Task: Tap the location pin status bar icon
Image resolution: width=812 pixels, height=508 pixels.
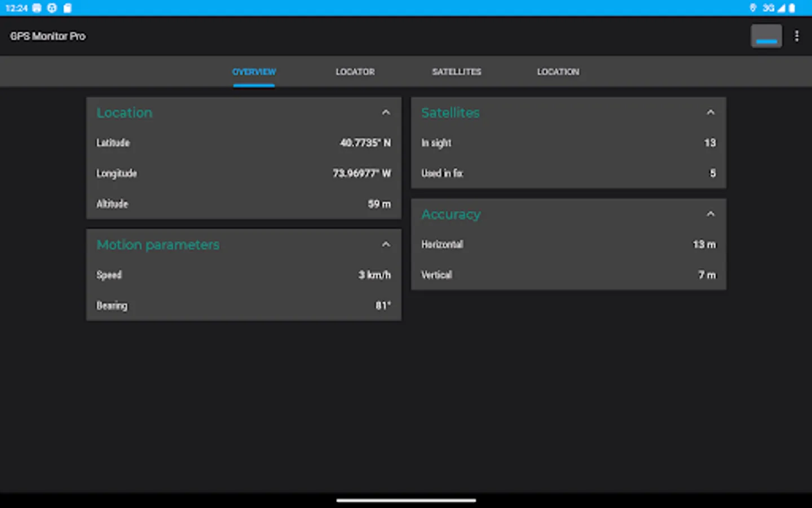Action: 753,8
